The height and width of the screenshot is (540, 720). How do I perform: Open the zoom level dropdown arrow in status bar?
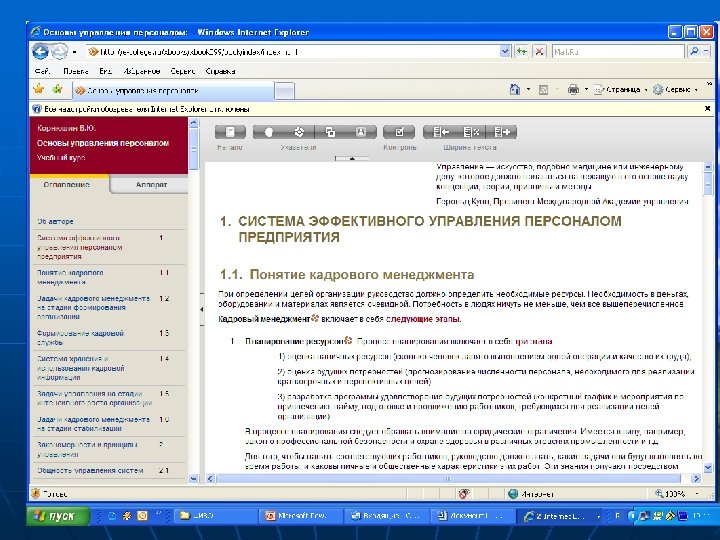tap(697, 494)
